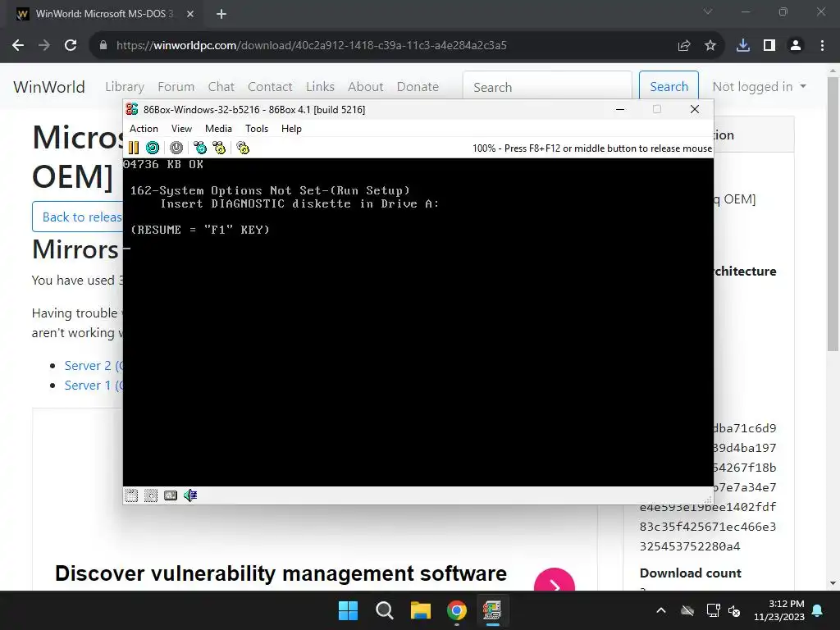Click the WinWorld search input field
840x630 pixels.
pos(547,85)
